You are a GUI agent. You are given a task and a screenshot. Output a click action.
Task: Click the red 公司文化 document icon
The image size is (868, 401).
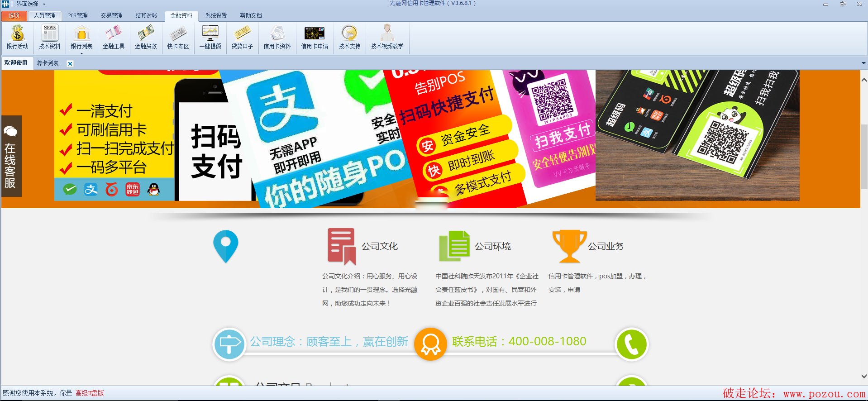[342, 246]
